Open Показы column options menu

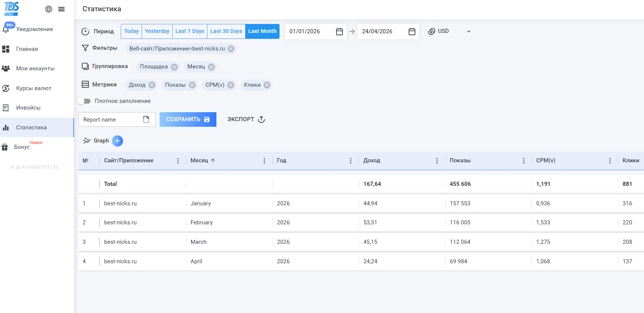tap(524, 161)
